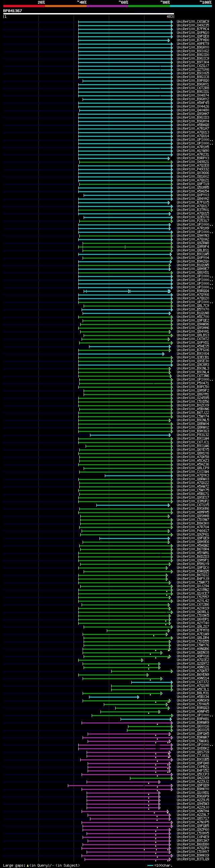Select the hit label UniRef100_A7R231

[193, 155]
